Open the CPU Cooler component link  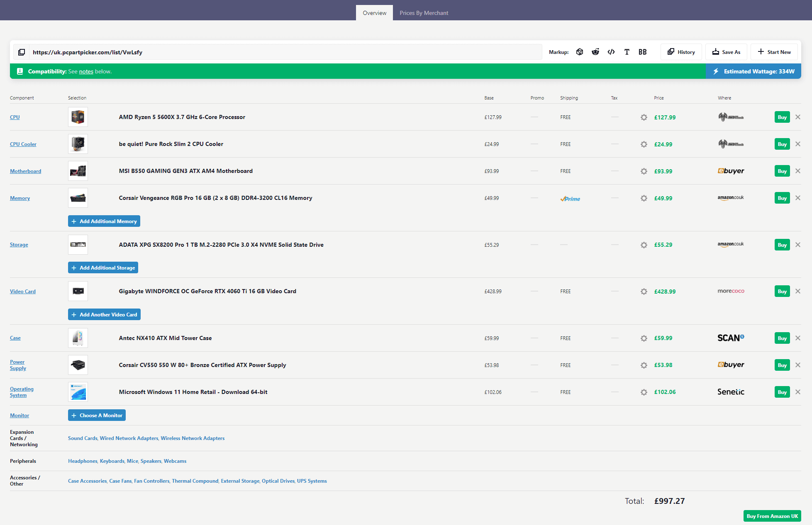click(23, 144)
